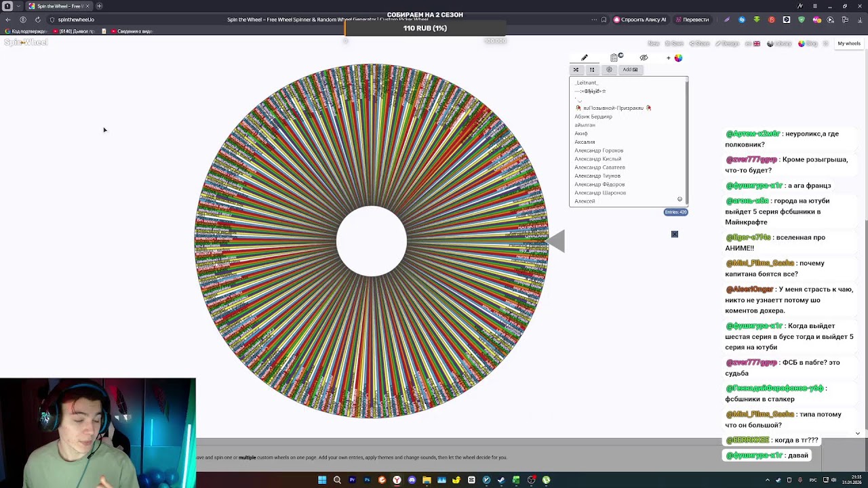The width and height of the screenshot is (868, 488).
Task: Open the Design menu item
Action: point(727,43)
